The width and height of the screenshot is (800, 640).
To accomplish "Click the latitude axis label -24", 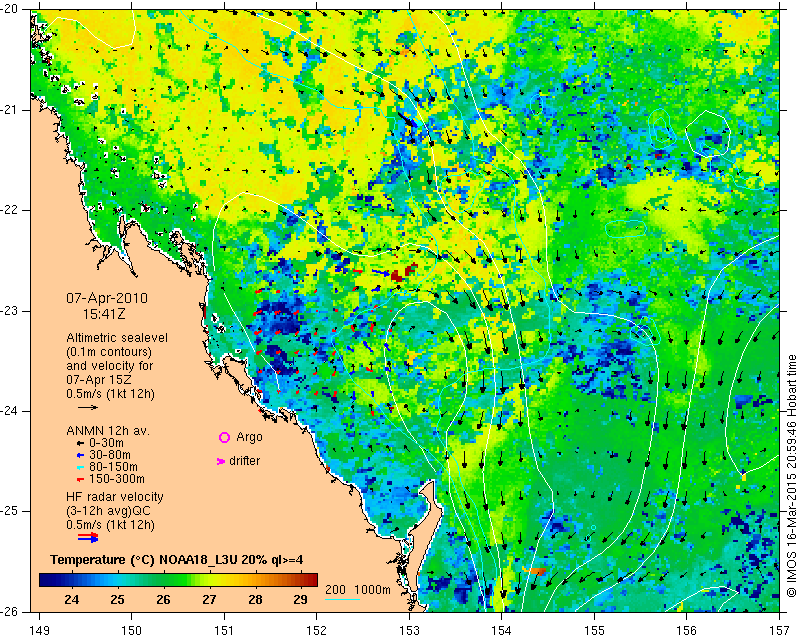I will tap(9, 411).
